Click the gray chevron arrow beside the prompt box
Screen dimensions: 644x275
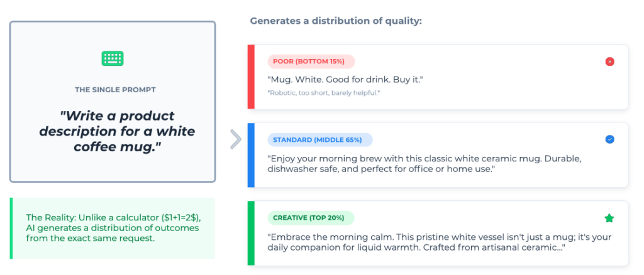point(236,139)
